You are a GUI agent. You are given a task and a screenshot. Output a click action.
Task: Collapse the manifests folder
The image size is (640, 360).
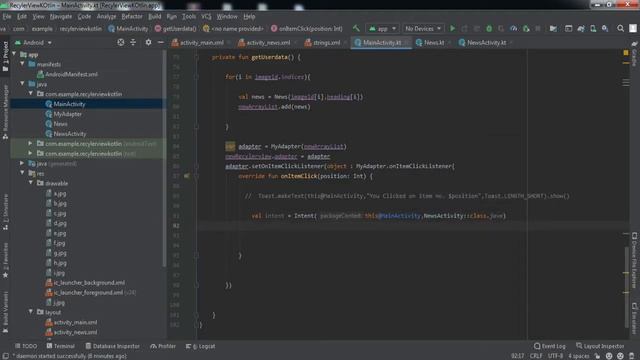tap(22, 64)
